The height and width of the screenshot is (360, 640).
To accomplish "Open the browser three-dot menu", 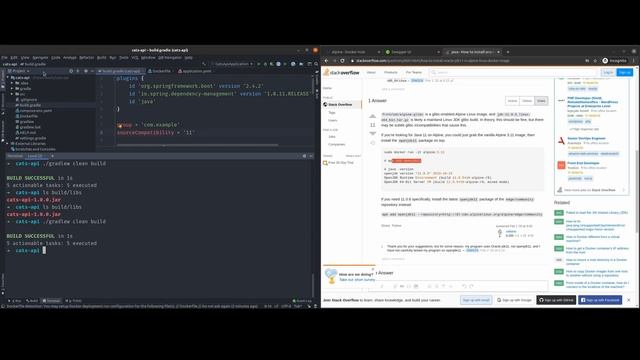I will click(x=633, y=61).
